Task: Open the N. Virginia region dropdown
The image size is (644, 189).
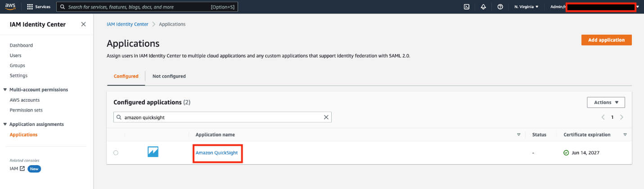Action: [x=527, y=7]
